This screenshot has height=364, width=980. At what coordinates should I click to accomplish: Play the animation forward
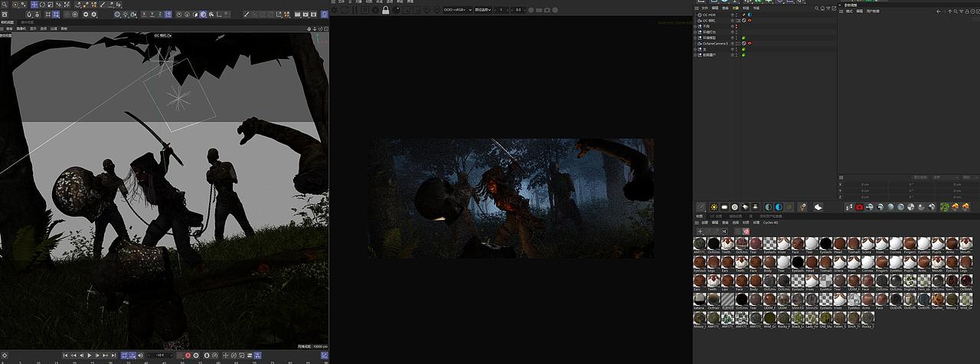(x=90, y=355)
